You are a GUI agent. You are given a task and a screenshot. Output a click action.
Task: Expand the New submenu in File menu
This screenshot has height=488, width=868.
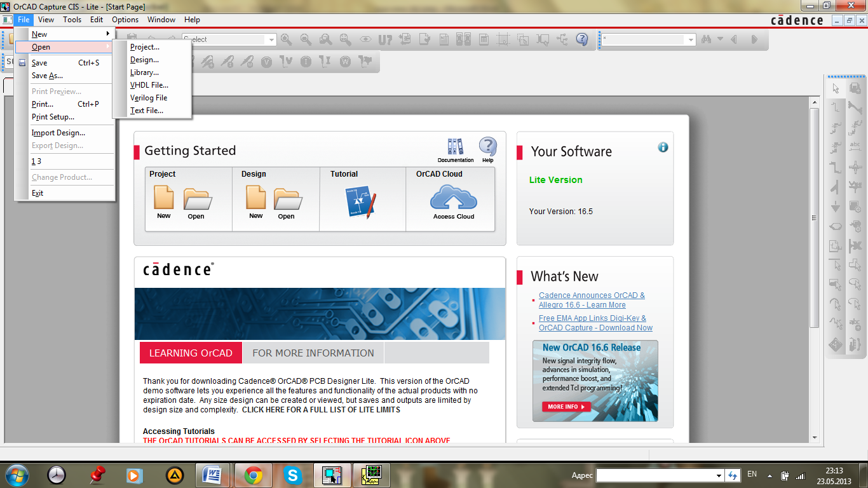tap(72, 34)
